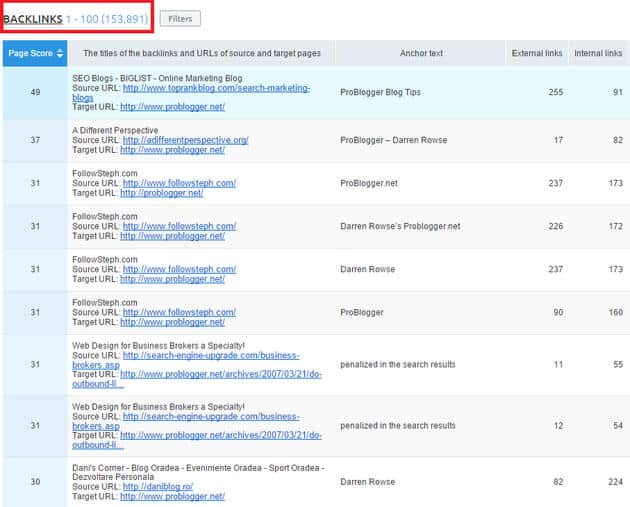Sort by Page Score arrows icon
Screen dimensions: 630x507
click(60, 53)
